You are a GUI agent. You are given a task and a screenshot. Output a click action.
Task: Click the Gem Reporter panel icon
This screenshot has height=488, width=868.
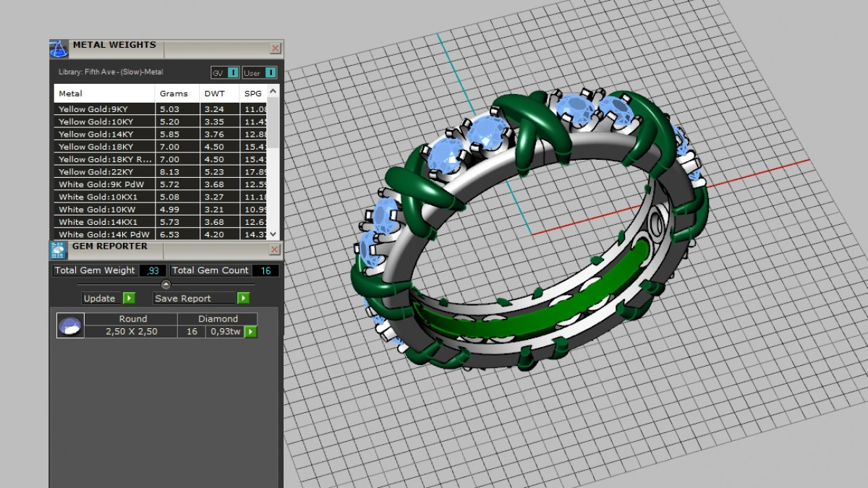coord(59,250)
